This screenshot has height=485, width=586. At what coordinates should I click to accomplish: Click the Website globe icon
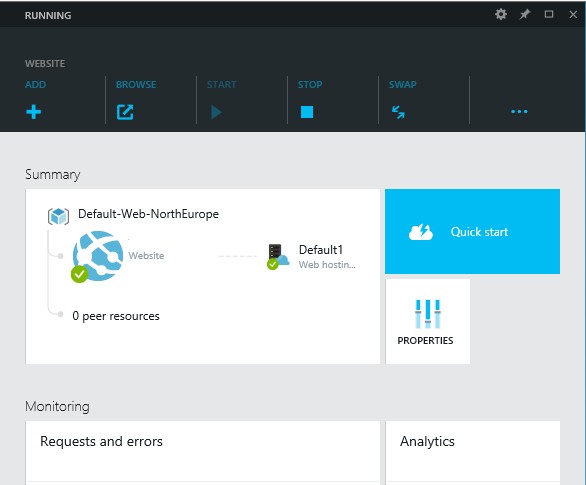98,256
